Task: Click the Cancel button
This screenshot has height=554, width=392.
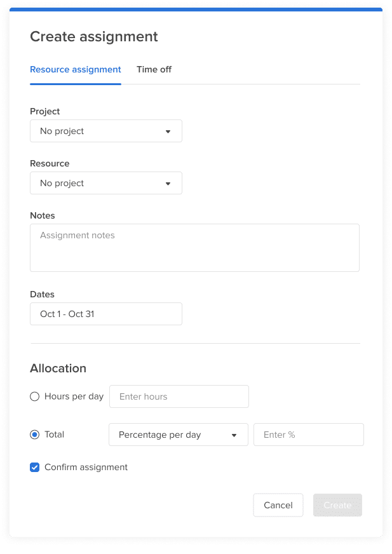Action: [278, 505]
